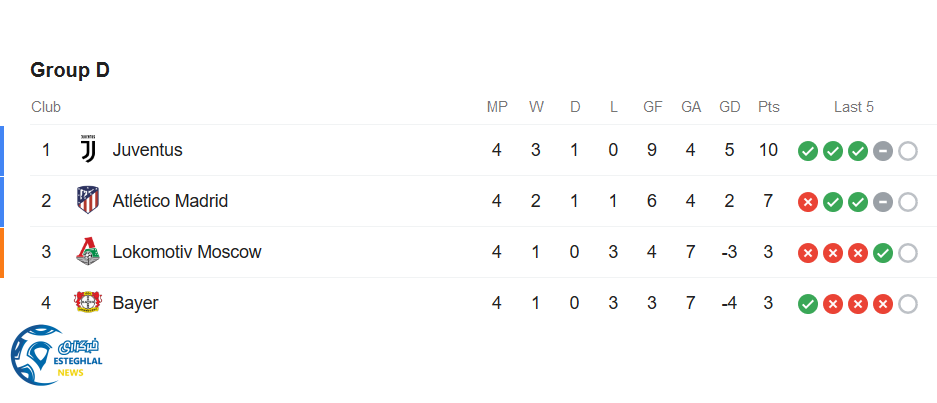Click the Lokomotiv Moscow crest icon

(88, 252)
